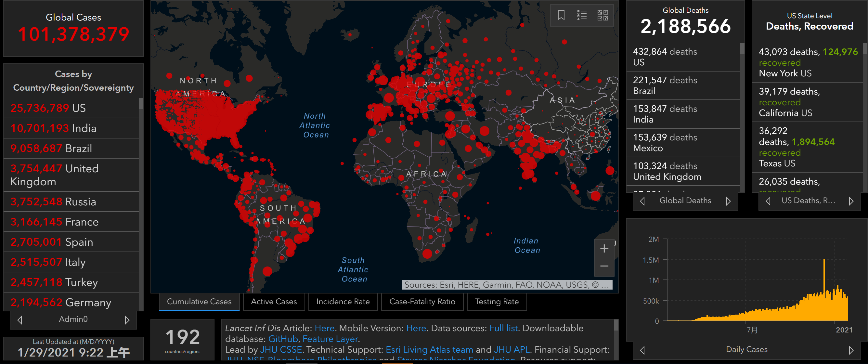Show next US Deaths panel
Screen dimensions: 868x364
(x=851, y=201)
